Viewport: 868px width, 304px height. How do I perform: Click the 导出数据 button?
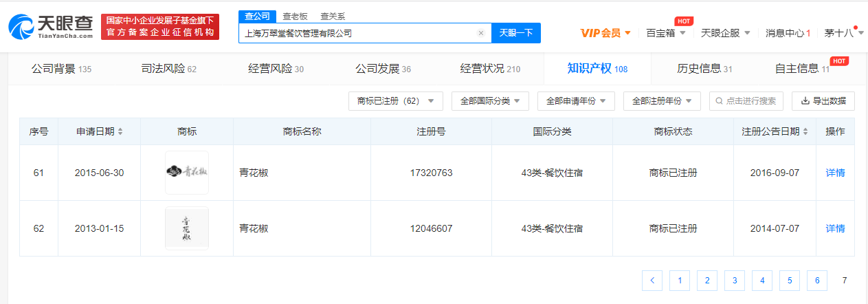pos(823,101)
